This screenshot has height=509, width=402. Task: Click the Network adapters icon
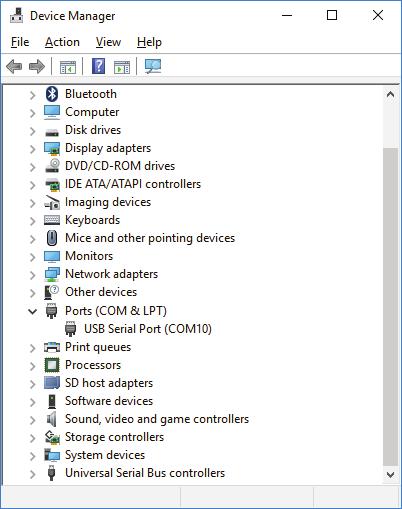click(x=52, y=274)
